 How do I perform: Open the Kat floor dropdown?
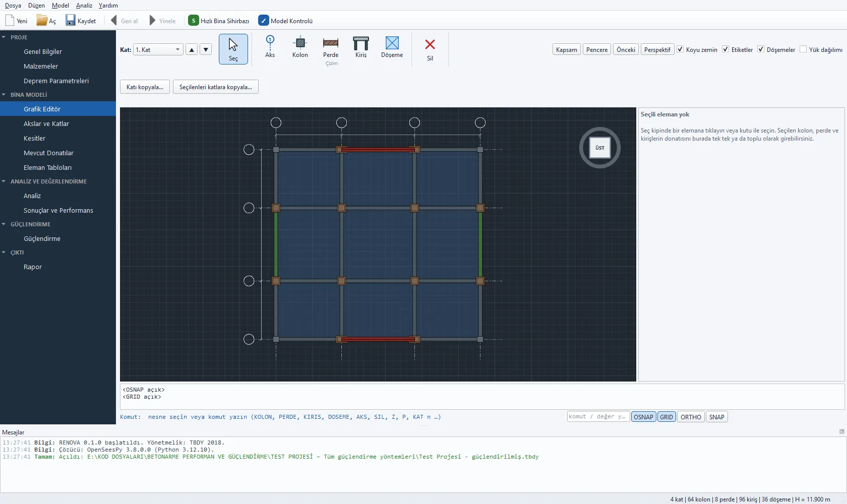[158, 49]
